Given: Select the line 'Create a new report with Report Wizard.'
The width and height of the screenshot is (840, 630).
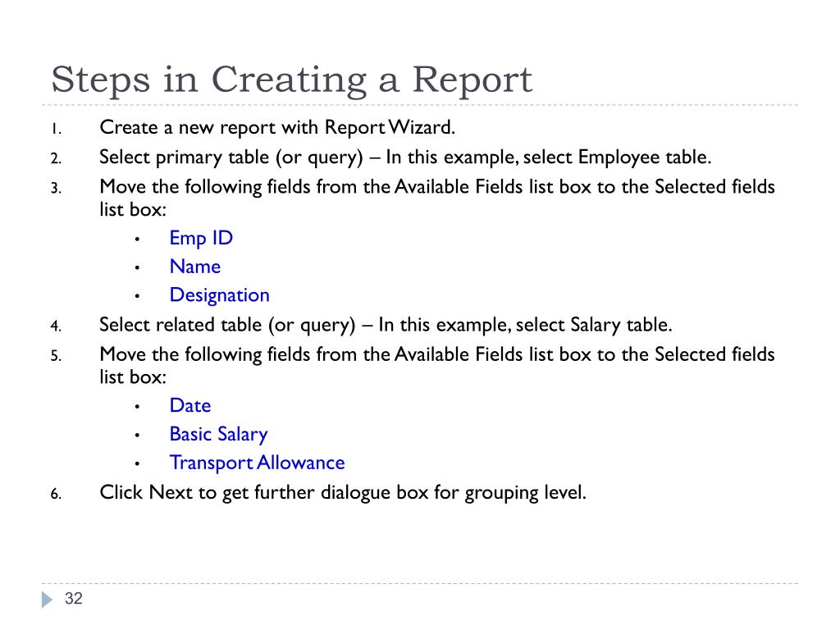Looking at the screenshot, I should coord(277,127).
